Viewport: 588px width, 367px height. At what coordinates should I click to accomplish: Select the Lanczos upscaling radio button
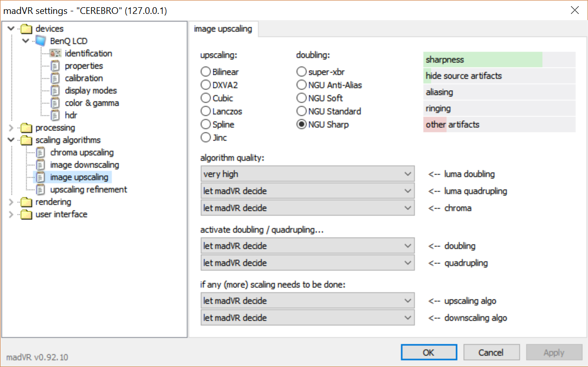coord(206,111)
